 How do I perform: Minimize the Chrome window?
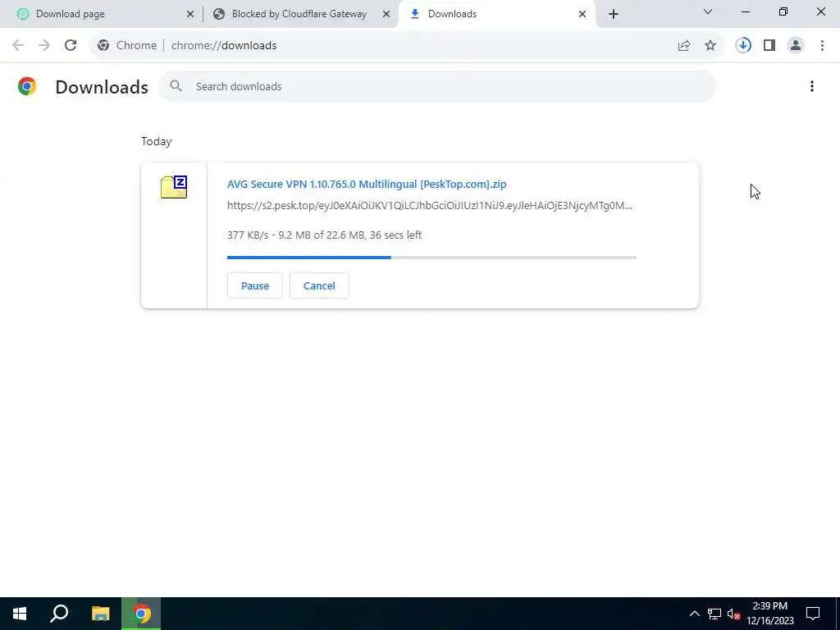click(745, 11)
